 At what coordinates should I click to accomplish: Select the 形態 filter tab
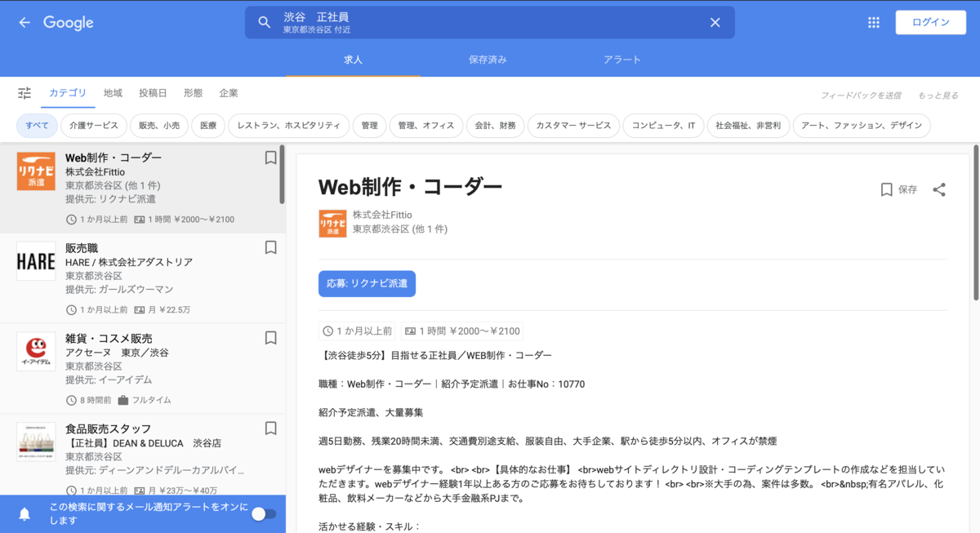pos(193,93)
